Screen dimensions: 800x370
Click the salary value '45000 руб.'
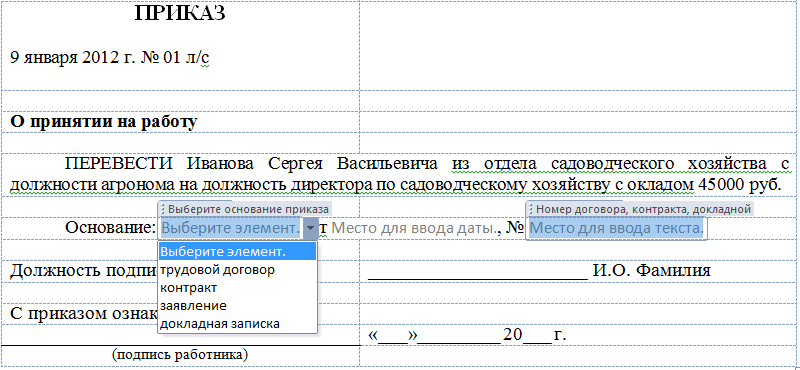(x=740, y=185)
